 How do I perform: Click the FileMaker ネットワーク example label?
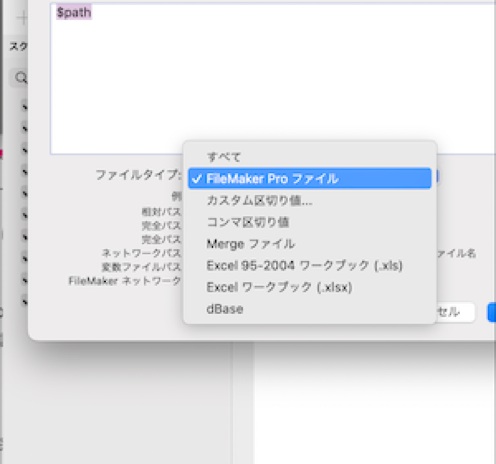pos(125,281)
